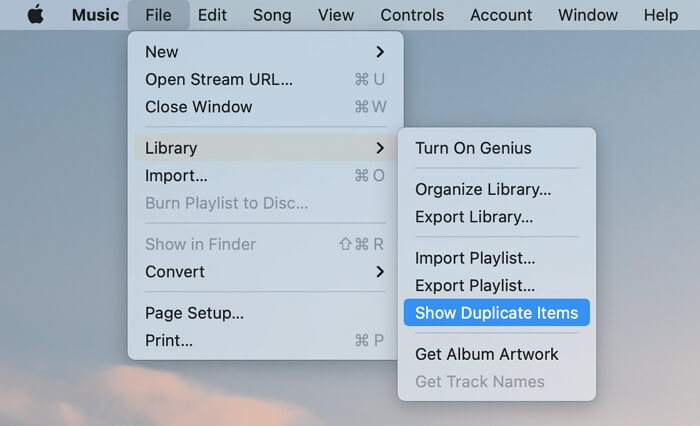Choose Export Library…

click(x=496, y=217)
